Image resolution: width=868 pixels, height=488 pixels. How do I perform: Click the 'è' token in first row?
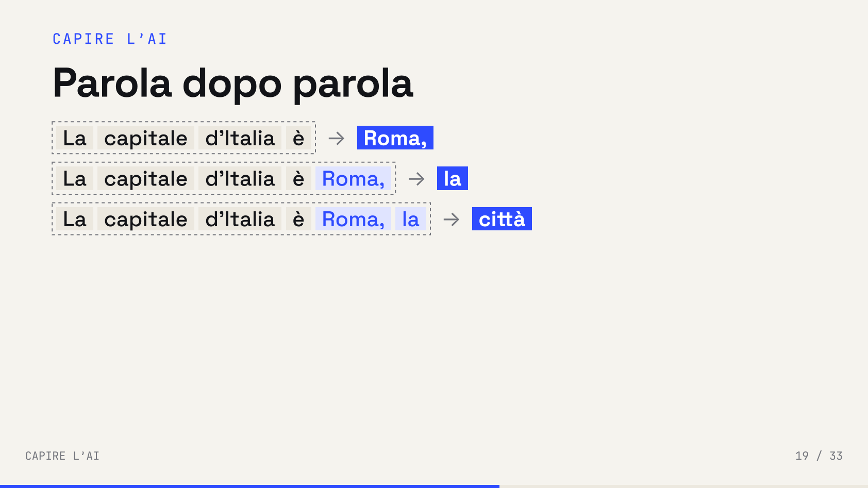299,138
